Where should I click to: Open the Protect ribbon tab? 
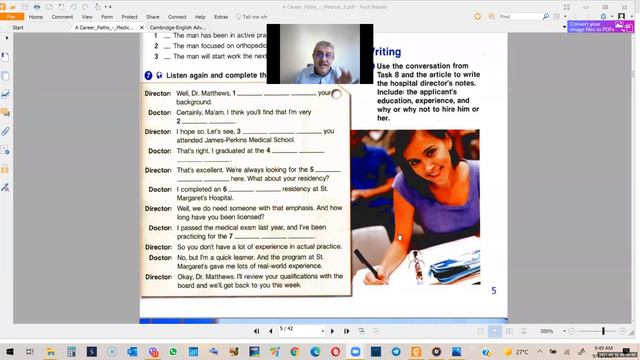129,17
